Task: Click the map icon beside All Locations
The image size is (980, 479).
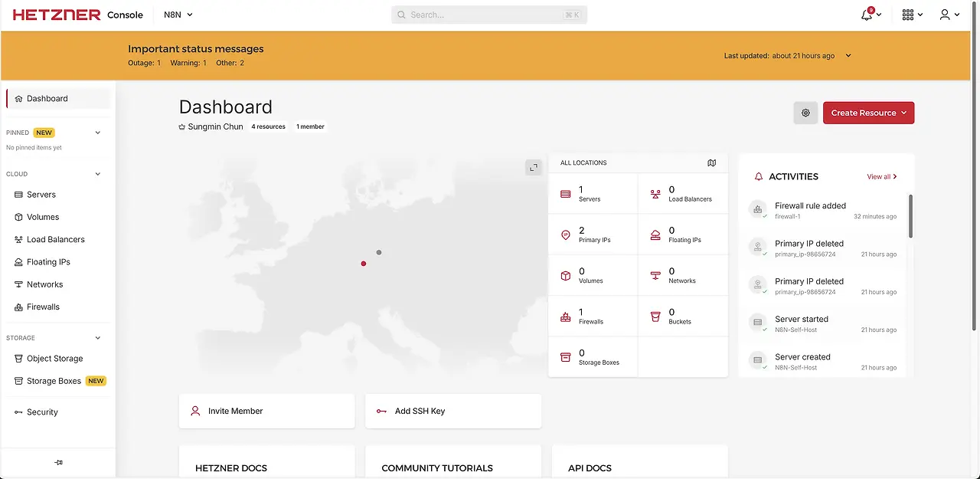Action: click(712, 162)
